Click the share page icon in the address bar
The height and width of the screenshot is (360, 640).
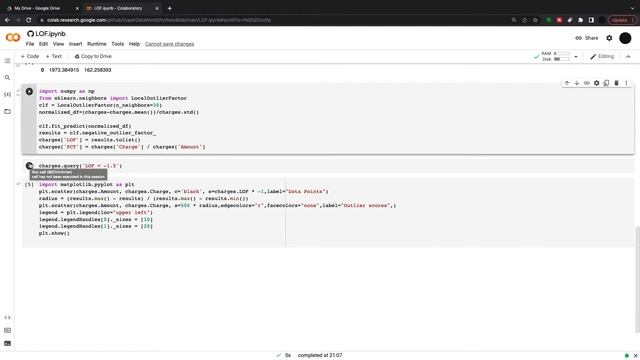[x=524, y=20]
